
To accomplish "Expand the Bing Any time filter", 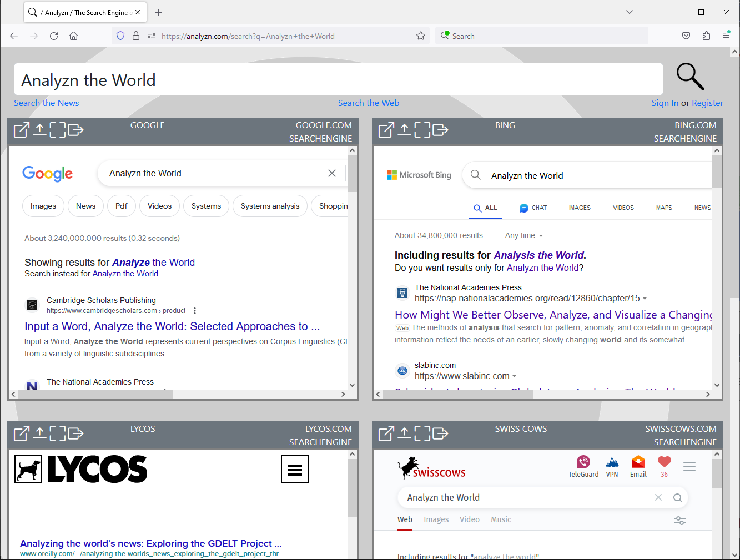I will 524,235.
